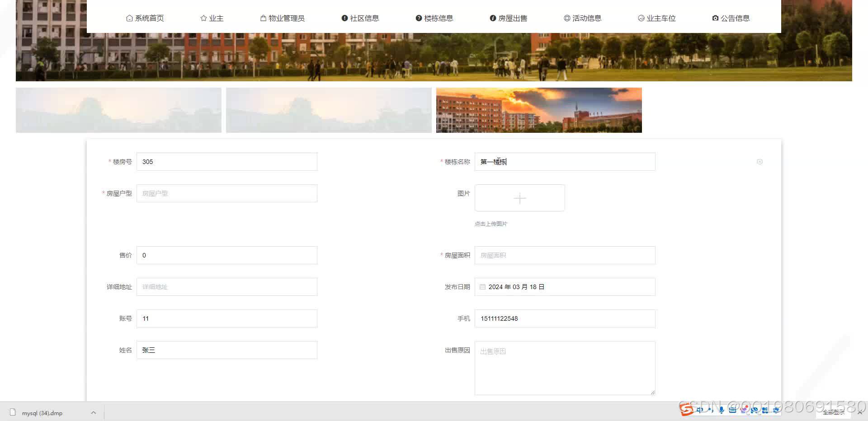The width and height of the screenshot is (868, 421).
Task: Click the 姓名 input field
Action: point(227,350)
